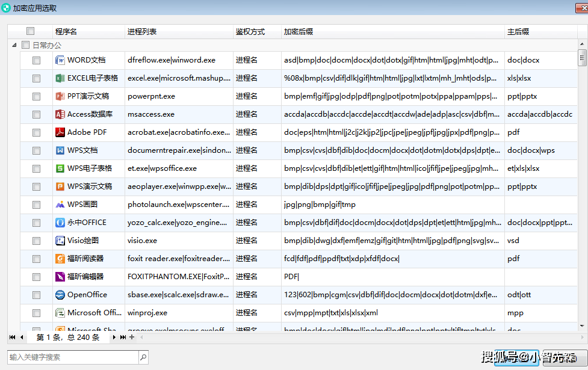Image resolution: width=588 pixels, height=370 pixels.
Task: Toggle the 日常办公 group checkbox
Action: [25, 45]
